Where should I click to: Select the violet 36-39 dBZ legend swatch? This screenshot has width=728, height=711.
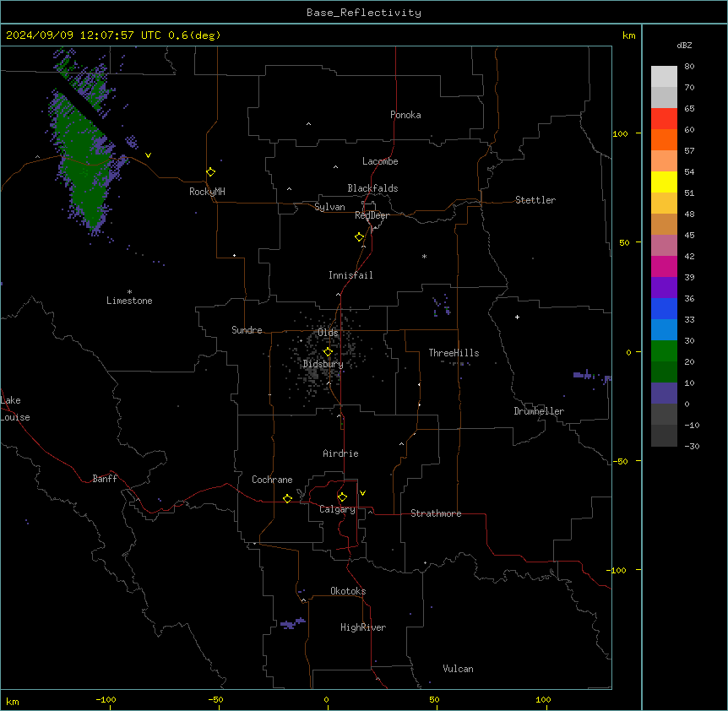click(x=664, y=288)
